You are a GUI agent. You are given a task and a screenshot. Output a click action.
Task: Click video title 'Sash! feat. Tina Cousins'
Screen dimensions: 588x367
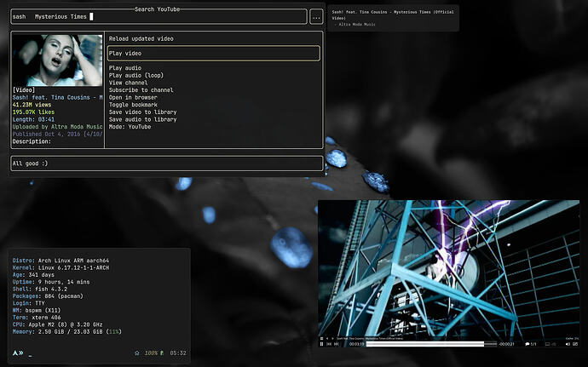tap(57, 97)
